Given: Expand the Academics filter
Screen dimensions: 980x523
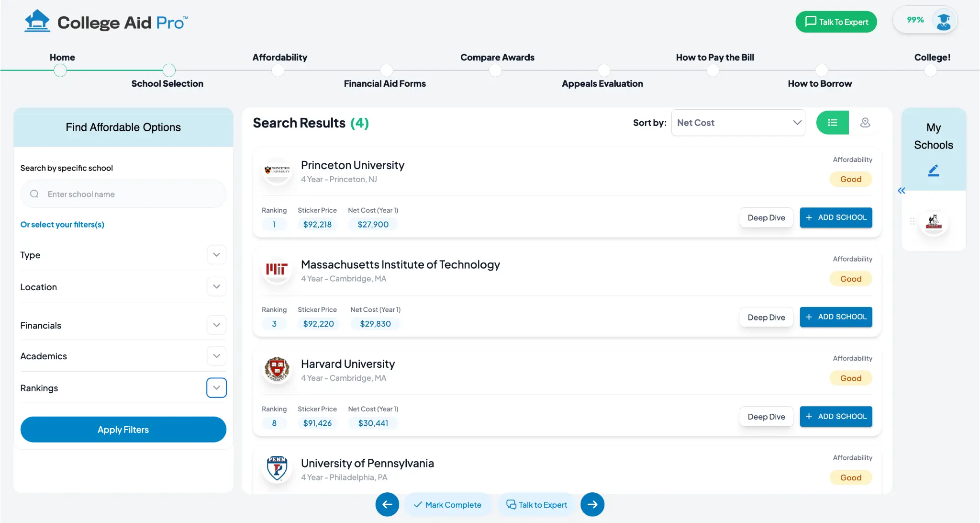Looking at the screenshot, I should (216, 356).
